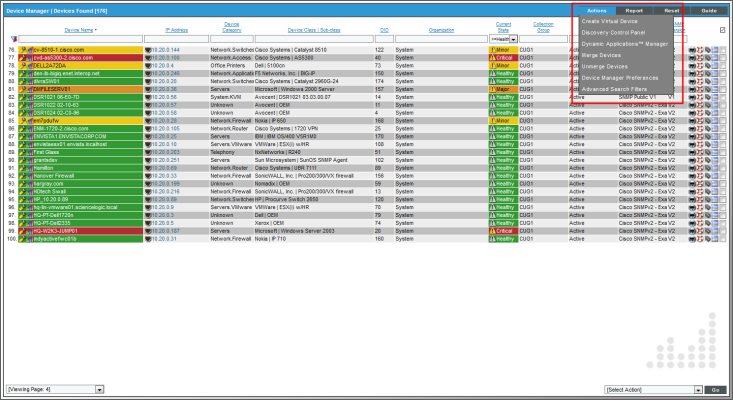Screen dimensions: 733x400
Task: Click the filter funnel icon above row numbers
Action: click(x=12, y=39)
